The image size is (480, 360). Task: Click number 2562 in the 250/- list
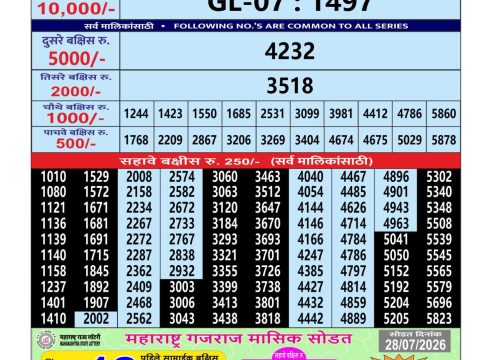point(139,319)
